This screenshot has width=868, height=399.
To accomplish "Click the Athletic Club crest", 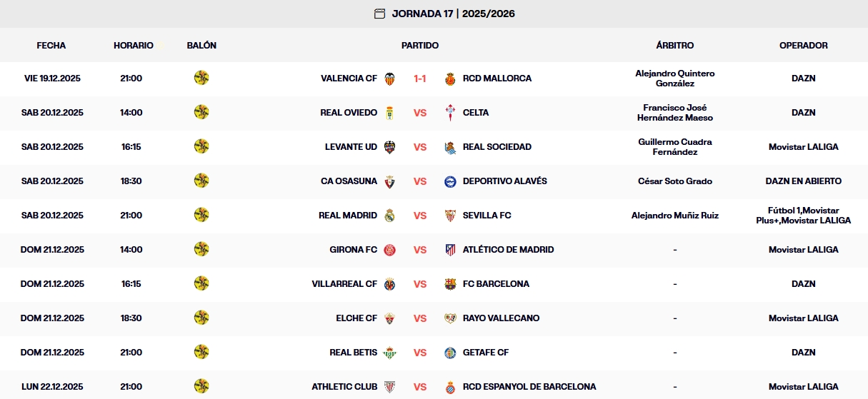I will click(x=389, y=387).
